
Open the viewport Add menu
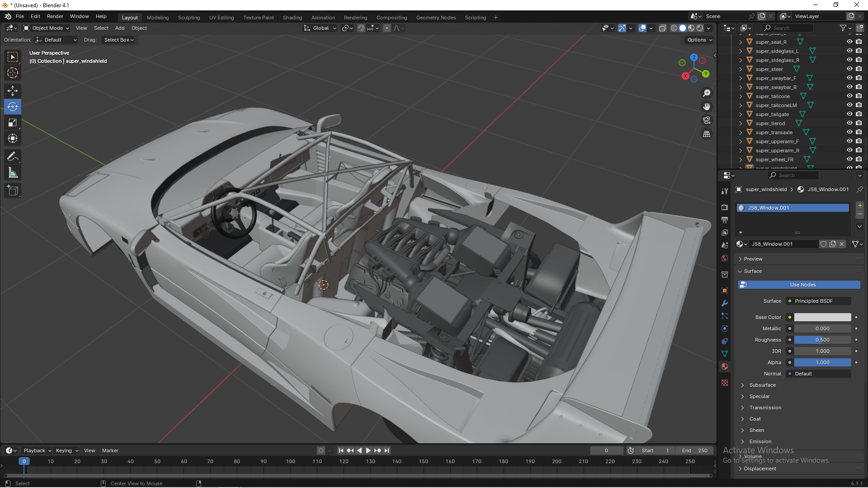click(120, 28)
